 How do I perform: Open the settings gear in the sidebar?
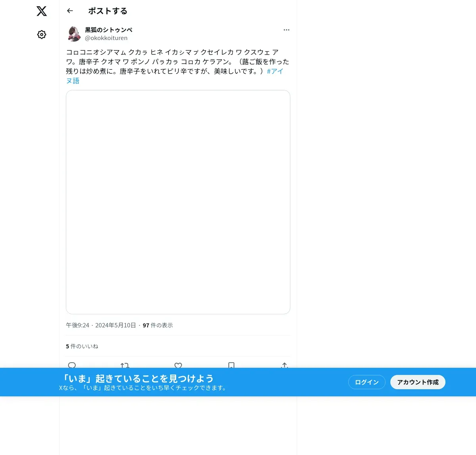point(42,34)
